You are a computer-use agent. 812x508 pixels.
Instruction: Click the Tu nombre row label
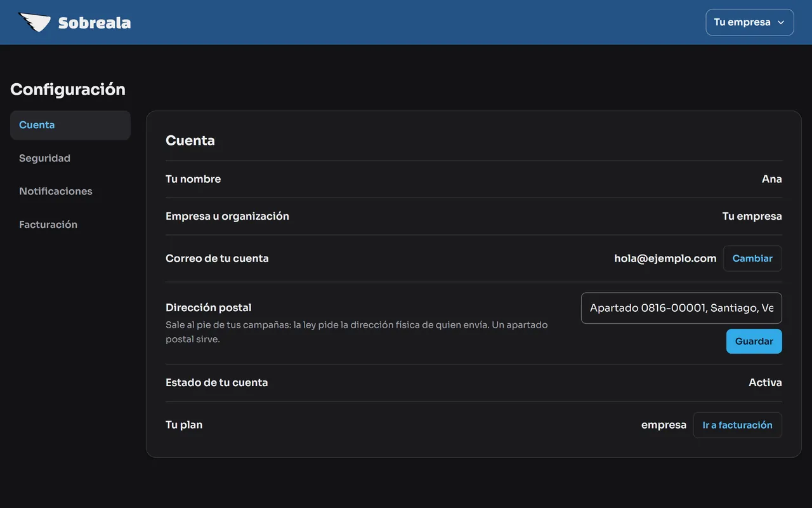193,179
